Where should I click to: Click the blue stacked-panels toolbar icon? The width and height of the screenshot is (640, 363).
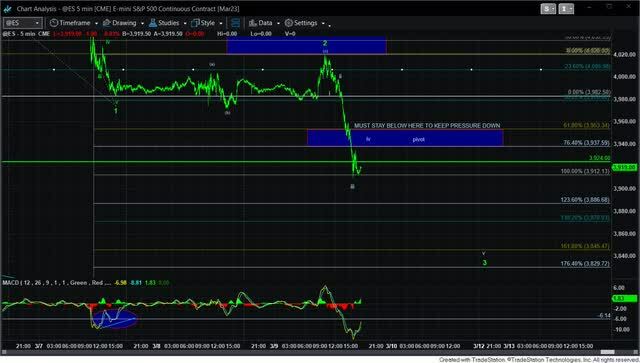236,23
